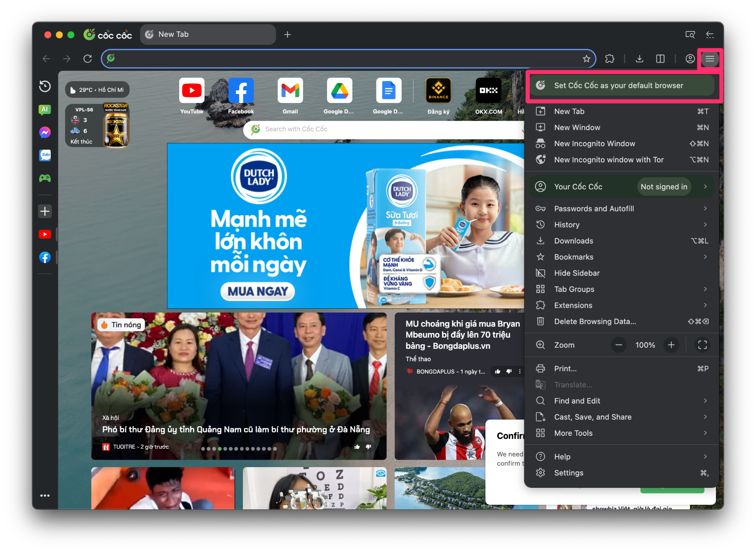Open the VPL-S6 match score widget

[x=97, y=125]
